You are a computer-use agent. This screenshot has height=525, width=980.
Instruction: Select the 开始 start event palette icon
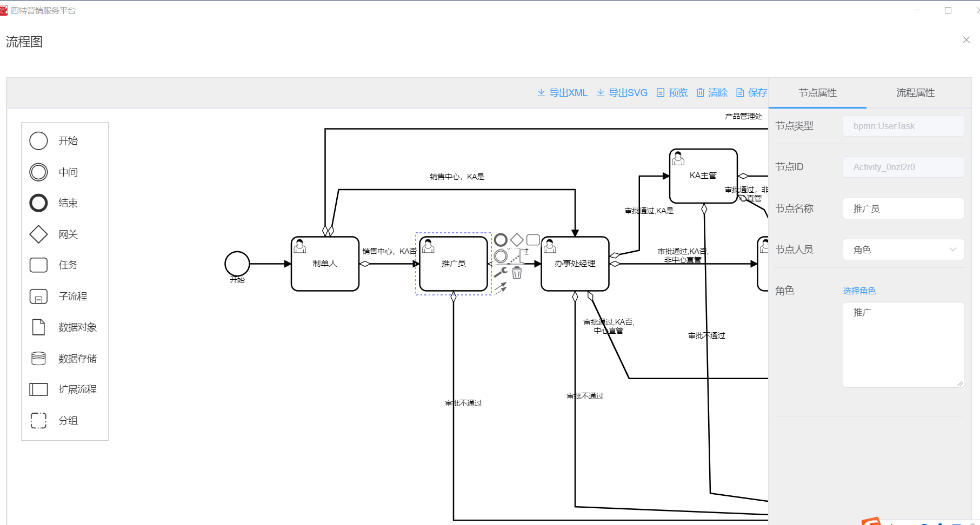tap(38, 141)
